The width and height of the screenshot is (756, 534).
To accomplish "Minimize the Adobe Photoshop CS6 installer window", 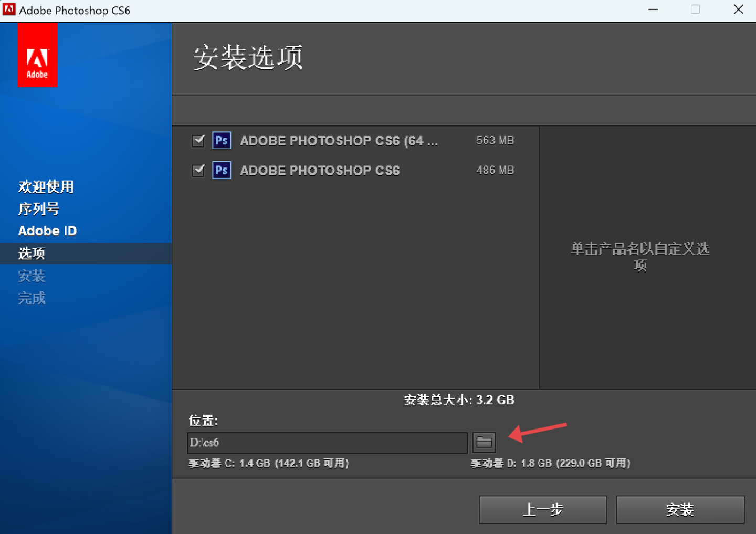I will coord(653,9).
